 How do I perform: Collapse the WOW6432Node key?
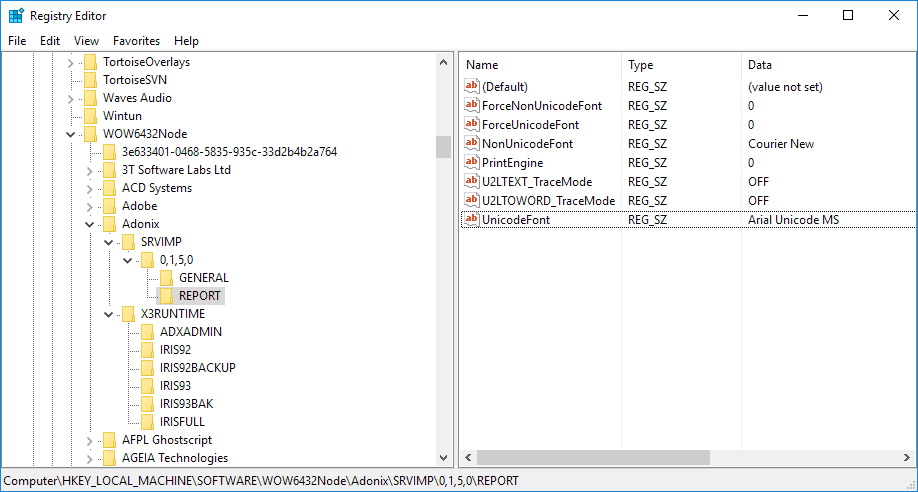pyautogui.click(x=71, y=134)
